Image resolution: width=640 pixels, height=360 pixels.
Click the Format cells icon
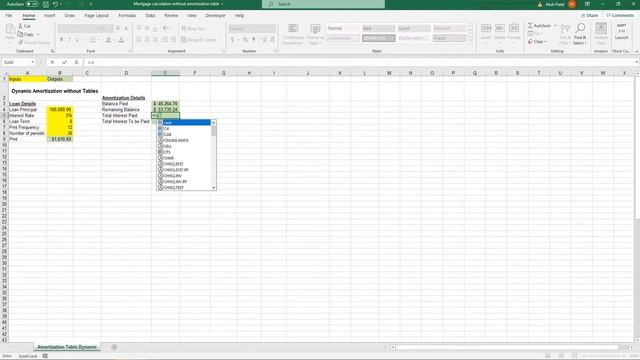[x=514, y=29]
